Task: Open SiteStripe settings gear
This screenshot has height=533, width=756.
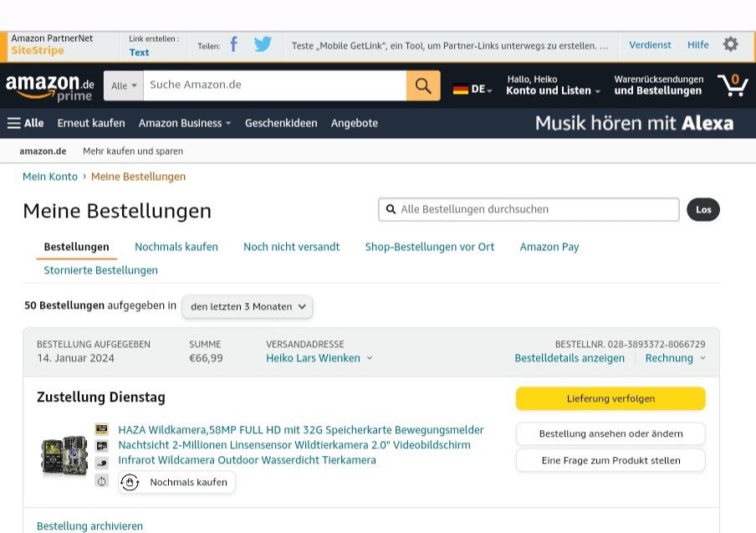Action: 730,44
